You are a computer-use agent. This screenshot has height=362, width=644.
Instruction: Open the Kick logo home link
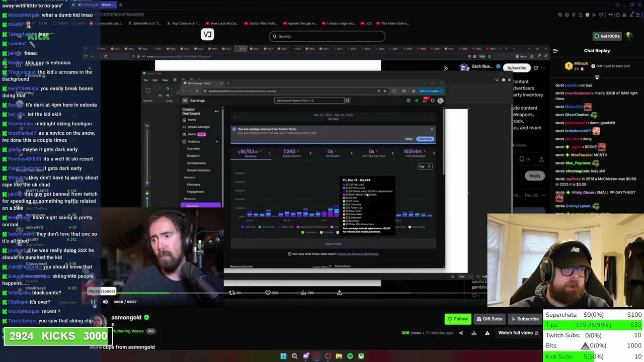39,36
